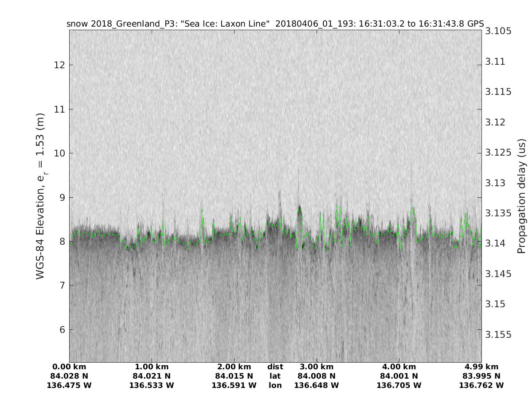Select the "84.008 N" latitude label
The height and width of the screenshot is (399, 532).
(x=316, y=376)
